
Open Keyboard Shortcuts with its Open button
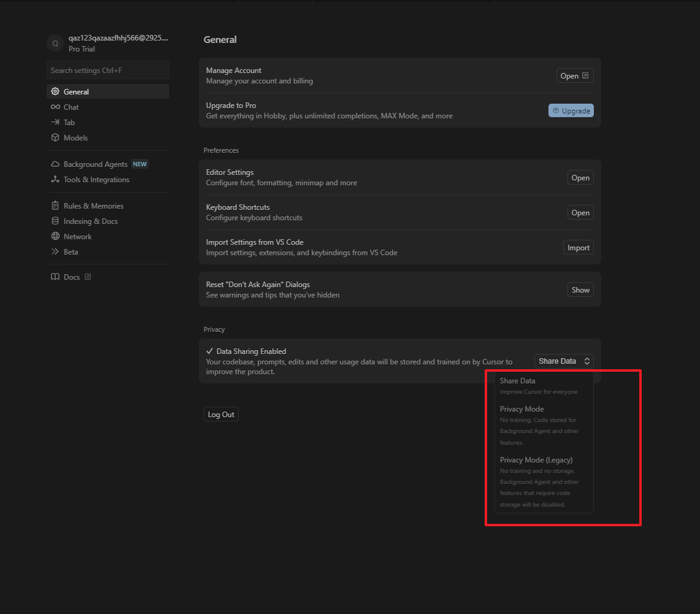pos(580,212)
